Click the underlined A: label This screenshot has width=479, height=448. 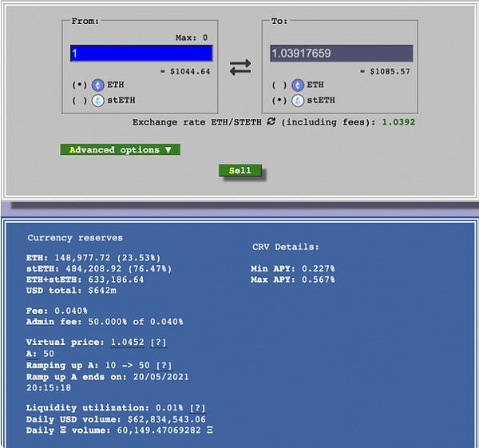pos(31,354)
